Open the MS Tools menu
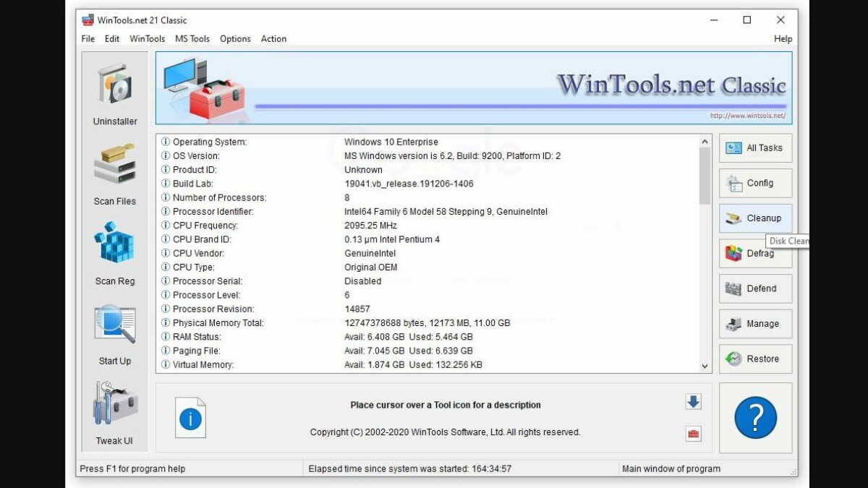868x488 pixels. 192,39
